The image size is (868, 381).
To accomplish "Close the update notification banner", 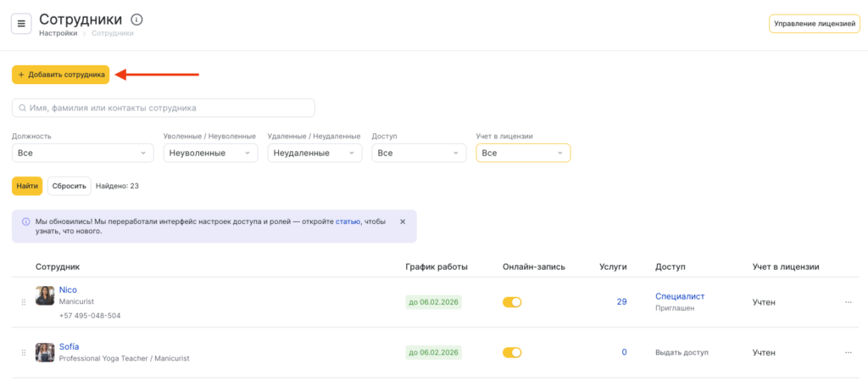I will (x=403, y=221).
